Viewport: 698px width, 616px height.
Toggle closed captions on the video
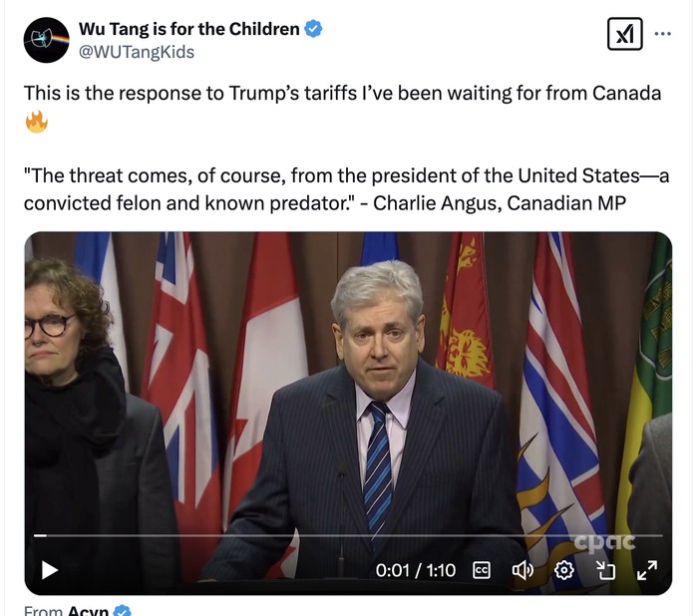481,570
